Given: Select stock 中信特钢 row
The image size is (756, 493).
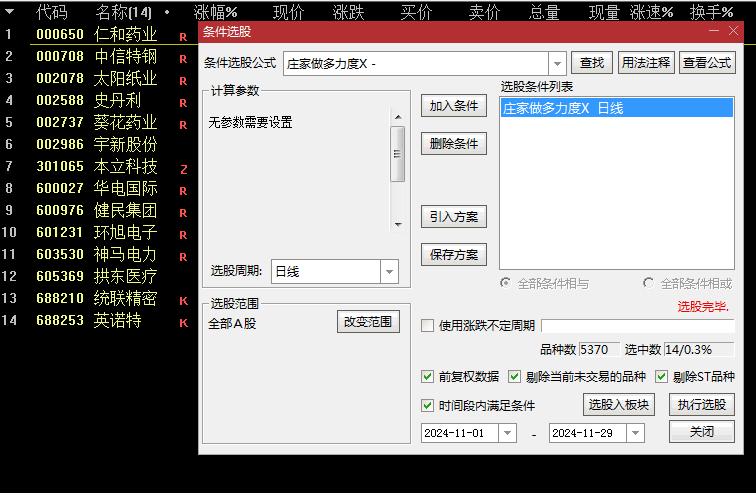Looking at the screenshot, I should pos(99,56).
